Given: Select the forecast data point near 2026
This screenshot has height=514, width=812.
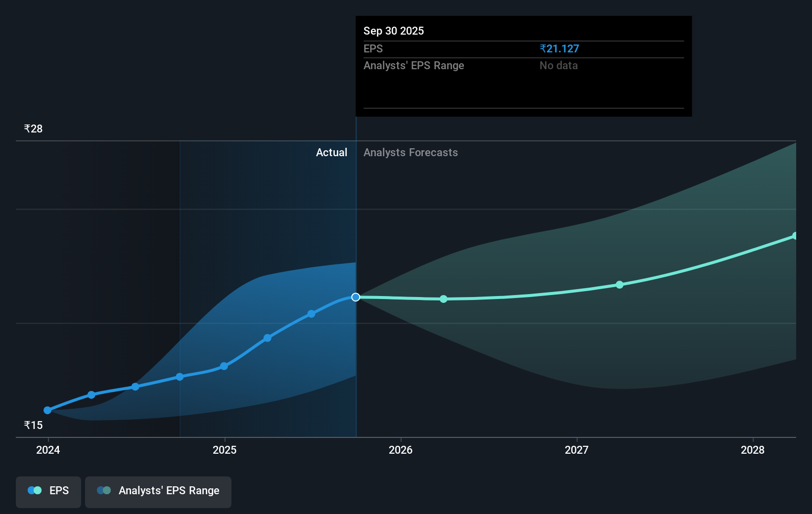Looking at the screenshot, I should (443, 299).
